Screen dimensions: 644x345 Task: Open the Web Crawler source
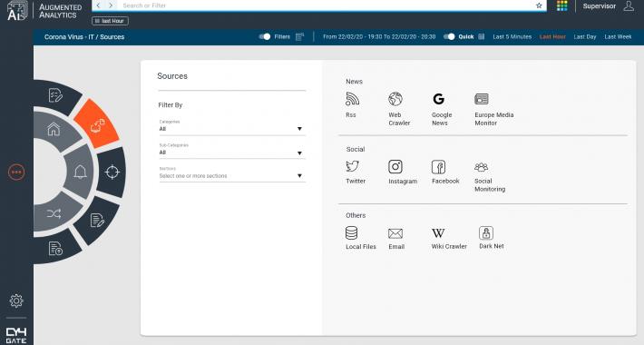[398, 109]
